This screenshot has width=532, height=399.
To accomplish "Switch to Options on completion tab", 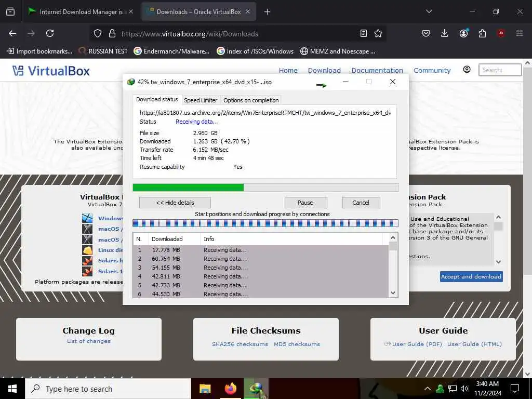I will coord(251,100).
